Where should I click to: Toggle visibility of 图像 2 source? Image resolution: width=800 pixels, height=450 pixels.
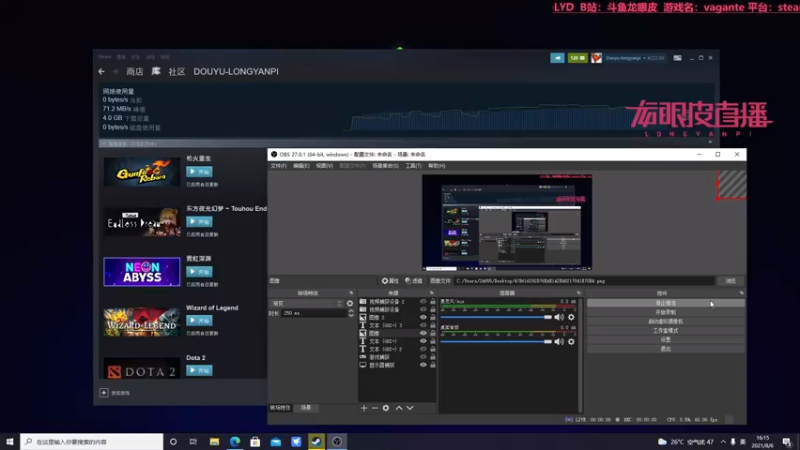tap(423, 317)
